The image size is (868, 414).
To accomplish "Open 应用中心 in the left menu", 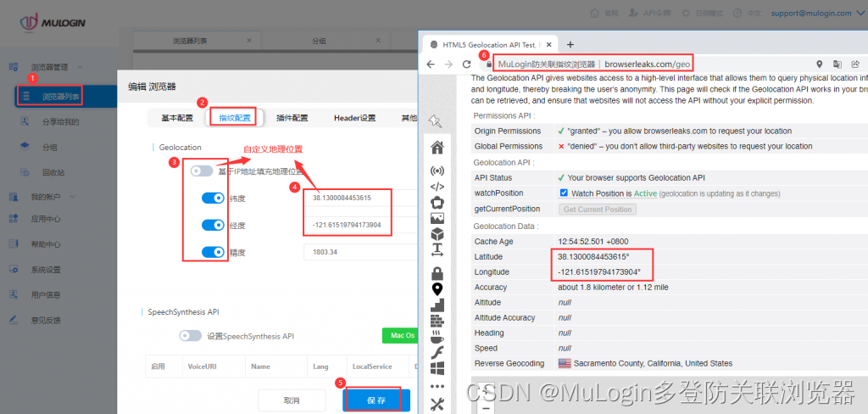I will coord(46,218).
